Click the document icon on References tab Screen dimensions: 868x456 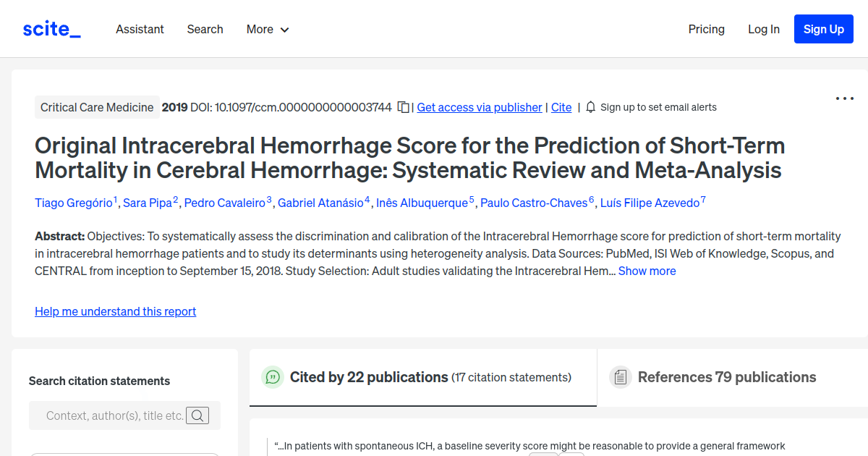click(621, 376)
